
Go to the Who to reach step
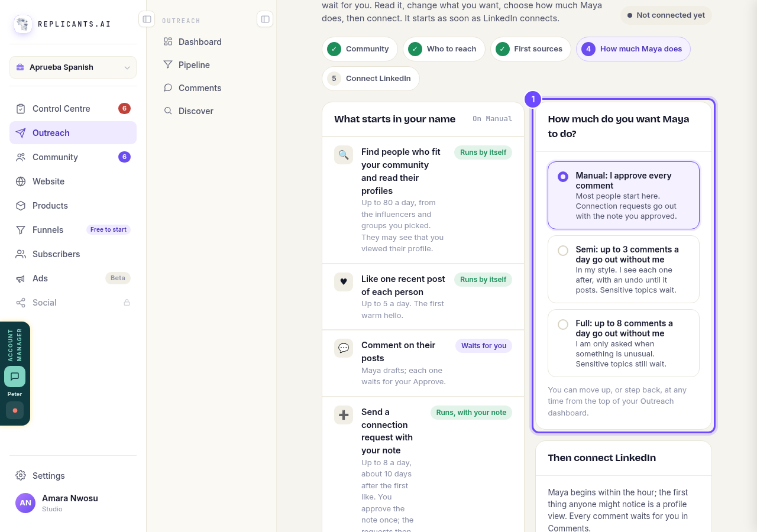click(x=444, y=49)
